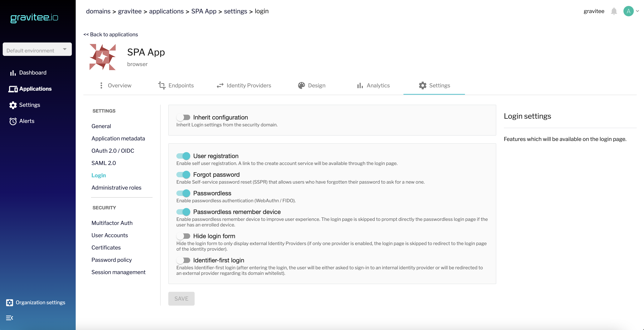Toggle Identifier-first login switch

tap(183, 260)
